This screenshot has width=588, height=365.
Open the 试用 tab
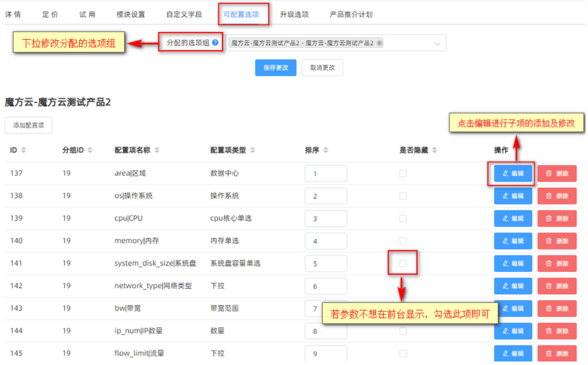87,14
